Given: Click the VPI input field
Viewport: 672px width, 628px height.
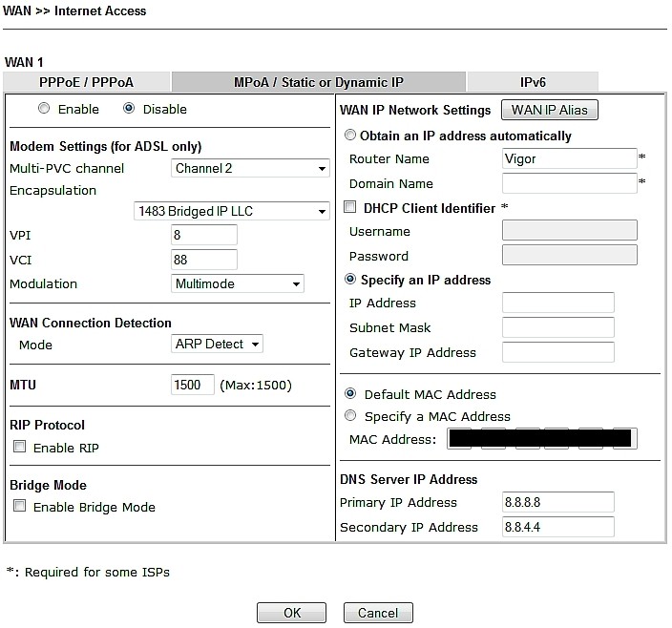Looking at the screenshot, I should tap(204, 235).
